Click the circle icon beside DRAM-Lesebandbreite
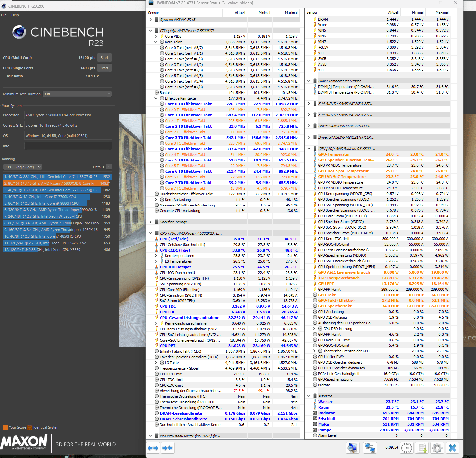The height and width of the screenshot is (458, 476). coord(157,413)
